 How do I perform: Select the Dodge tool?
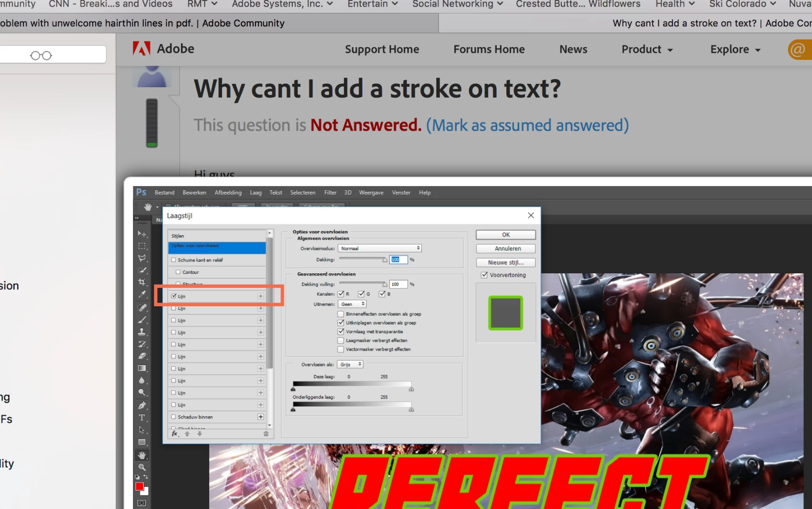point(142,393)
